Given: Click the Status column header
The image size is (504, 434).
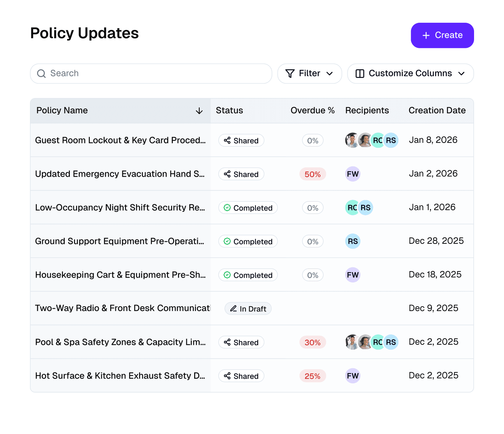Looking at the screenshot, I should point(229,111).
